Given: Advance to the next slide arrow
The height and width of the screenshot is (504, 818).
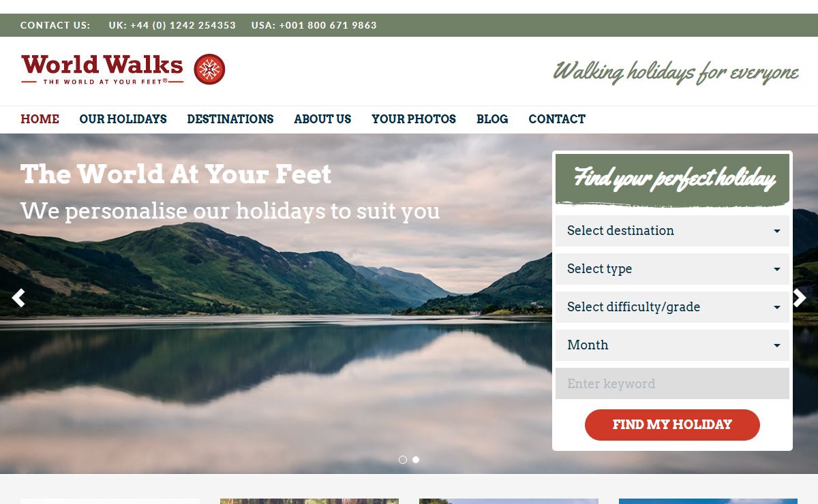Looking at the screenshot, I should (799, 298).
